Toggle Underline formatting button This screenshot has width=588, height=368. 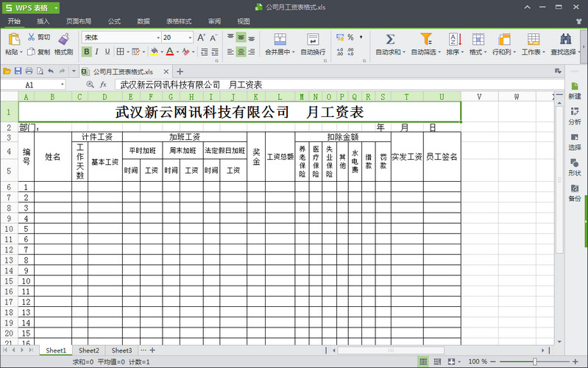(x=107, y=52)
